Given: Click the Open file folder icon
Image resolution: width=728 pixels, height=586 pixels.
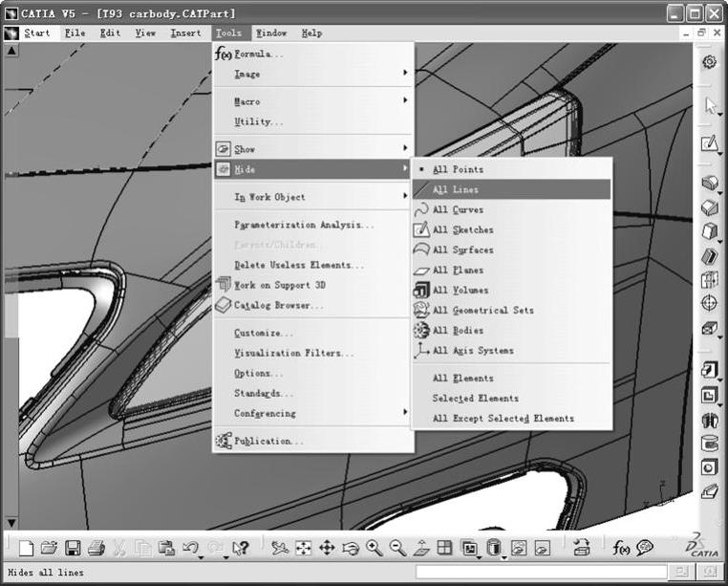Looking at the screenshot, I should (x=49, y=548).
